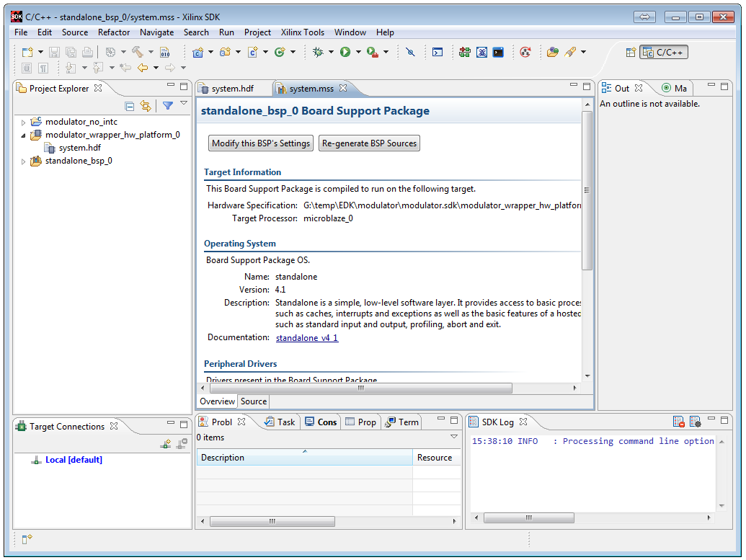Image resolution: width=746 pixels, height=560 pixels.
Task: Open the Xilinx Tools menu
Action: [x=303, y=32]
